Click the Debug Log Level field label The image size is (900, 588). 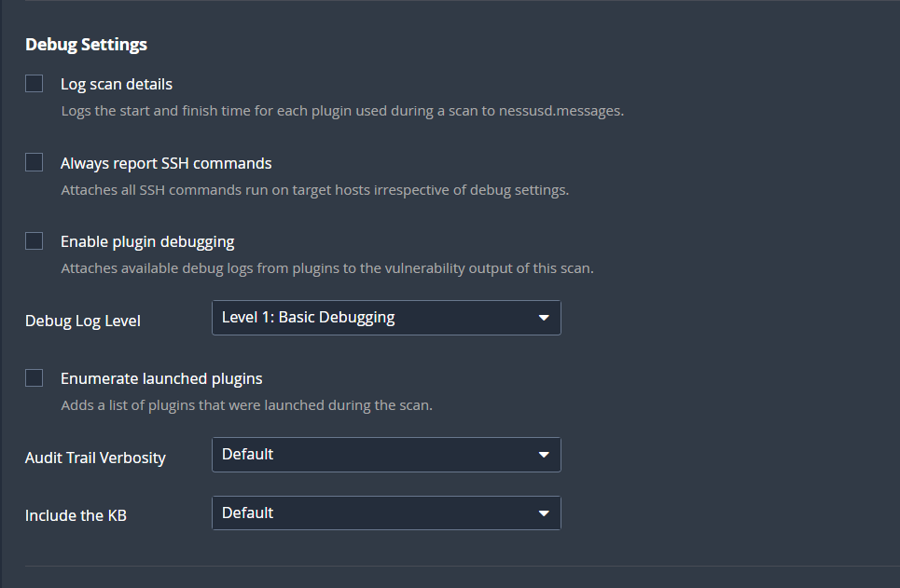pyautogui.click(x=82, y=321)
